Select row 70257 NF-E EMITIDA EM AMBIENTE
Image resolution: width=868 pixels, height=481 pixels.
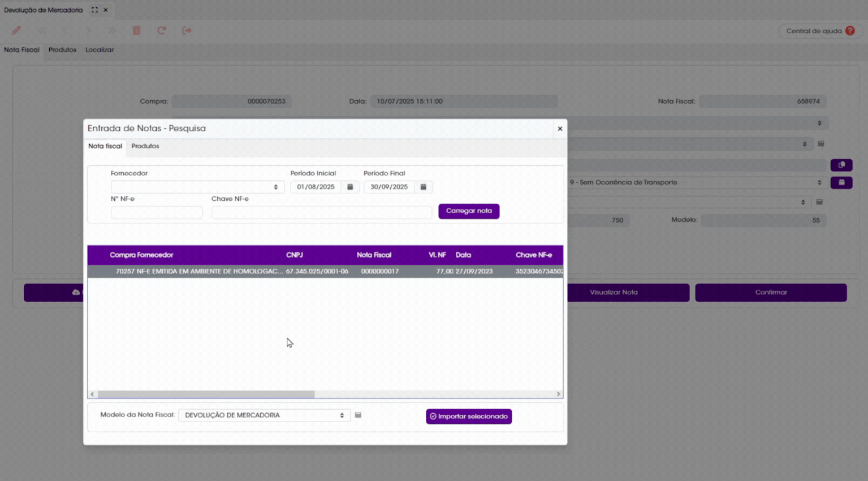click(325, 272)
